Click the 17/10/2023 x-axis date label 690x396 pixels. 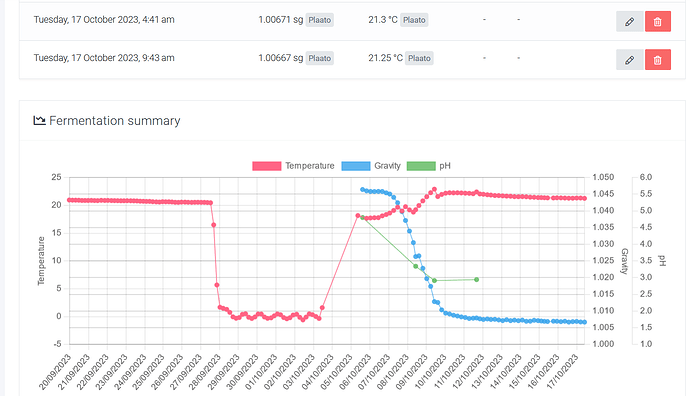click(x=562, y=371)
